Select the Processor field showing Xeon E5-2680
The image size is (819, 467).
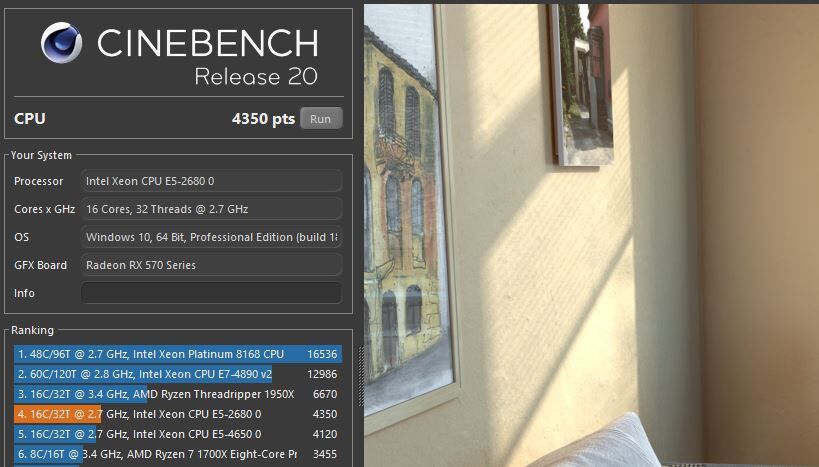click(212, 181)
